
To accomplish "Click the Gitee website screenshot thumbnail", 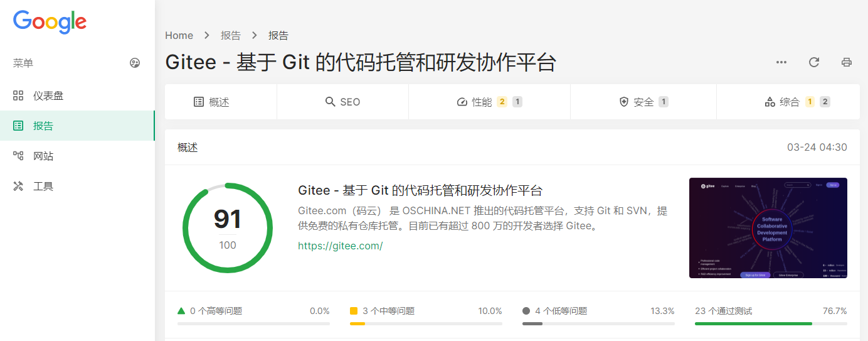I will (x=768, y=228).
